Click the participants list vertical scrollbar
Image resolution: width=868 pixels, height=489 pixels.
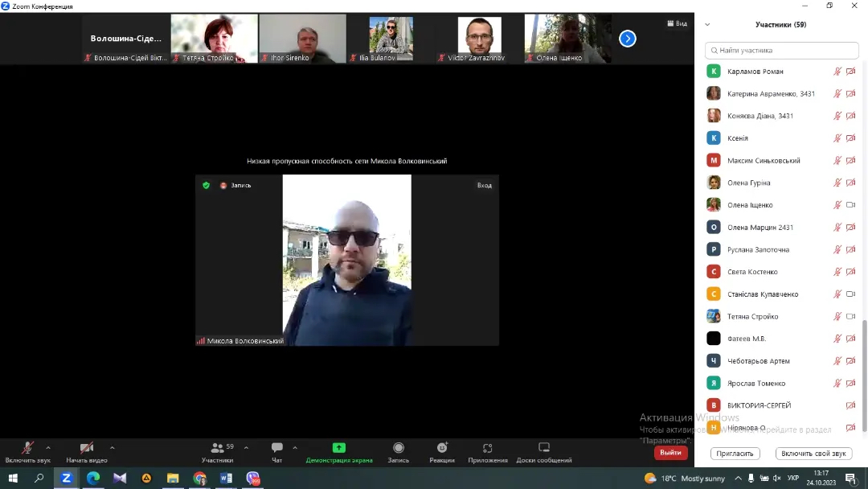865,362
